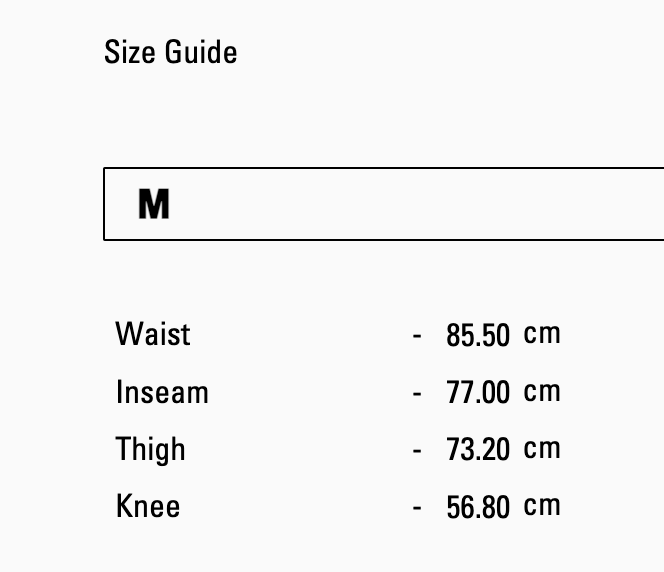This screenshot has width=664, height=572.
Task: Click the 56.80 knee value
Action: point(478,507)
